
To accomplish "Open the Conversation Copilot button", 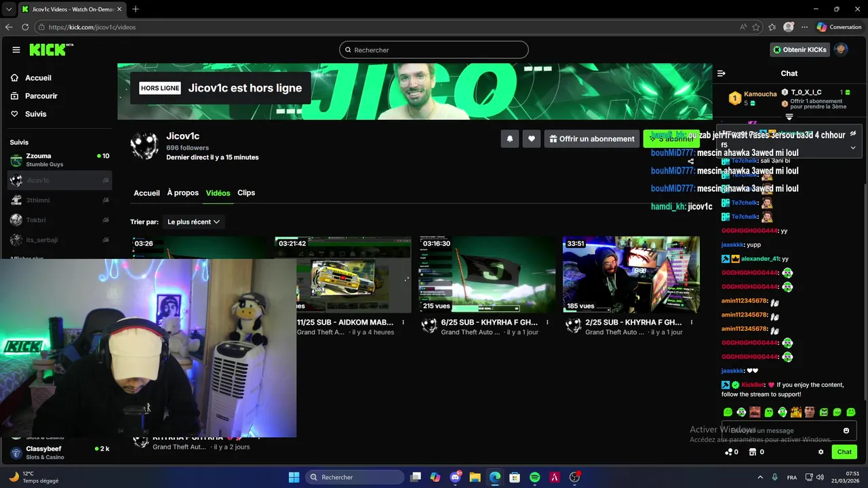I will [x=839, y=27].
